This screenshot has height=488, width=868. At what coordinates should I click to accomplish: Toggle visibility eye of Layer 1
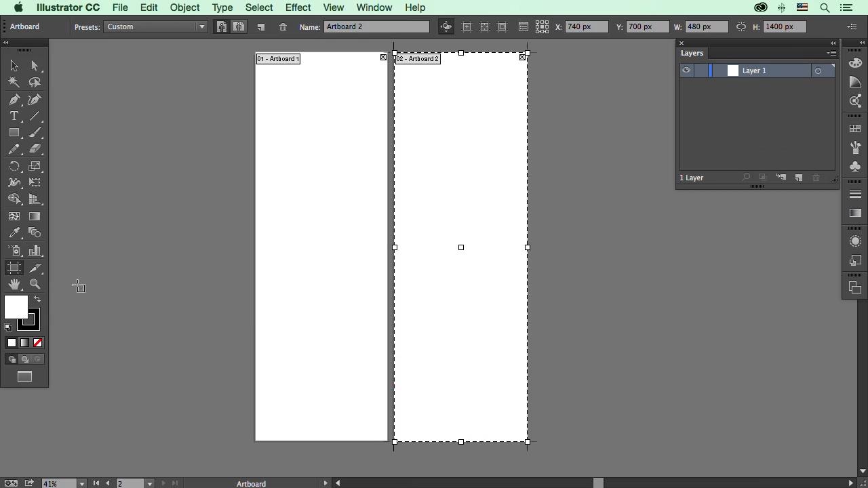point(686,70)
